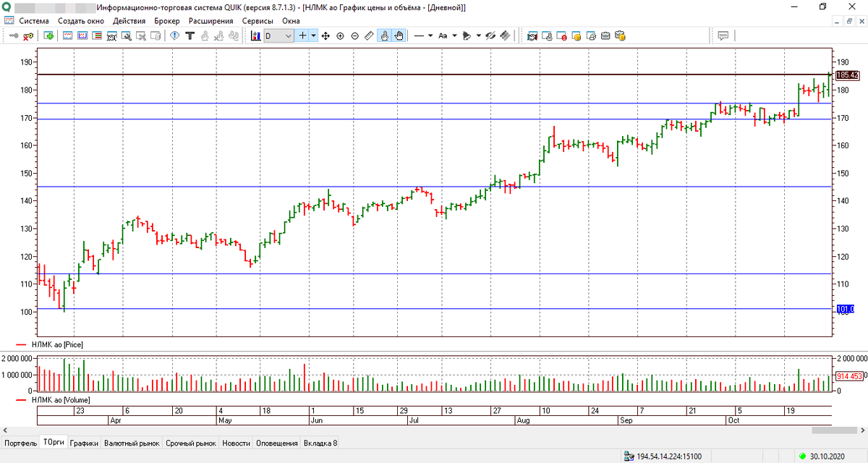
Task: Open the Система menu
Action: tap(34, 21)
